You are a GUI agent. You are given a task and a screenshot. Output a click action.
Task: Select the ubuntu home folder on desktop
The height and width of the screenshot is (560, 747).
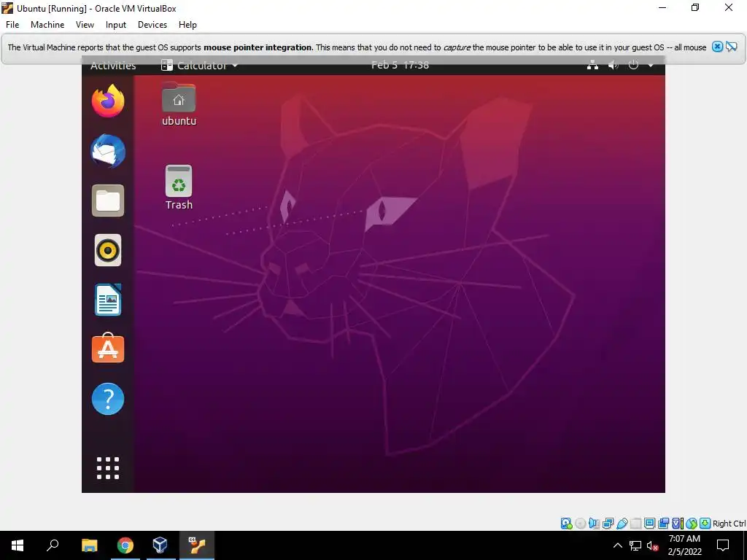pyautogui.click(x=179, y=104)
